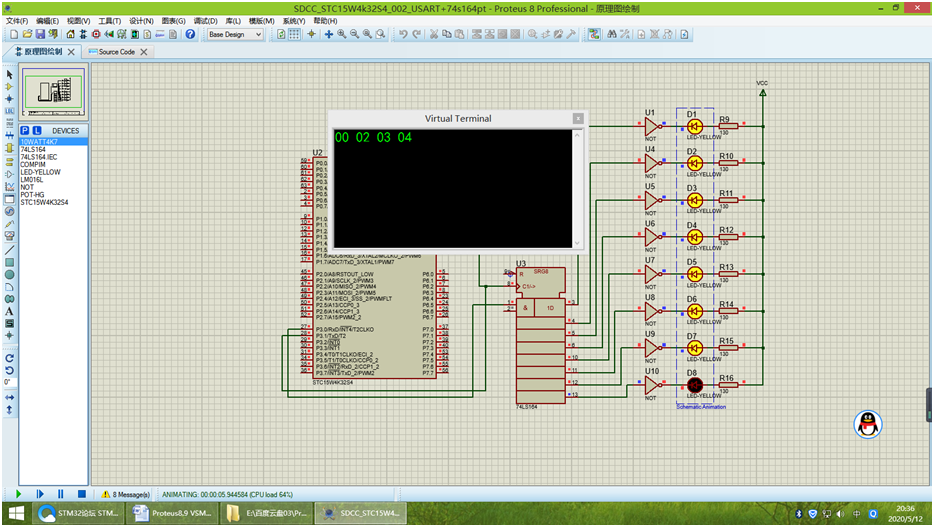Click the schematic overview thumbnail
This screenshot has width=934, height=527.
[52, 92]
